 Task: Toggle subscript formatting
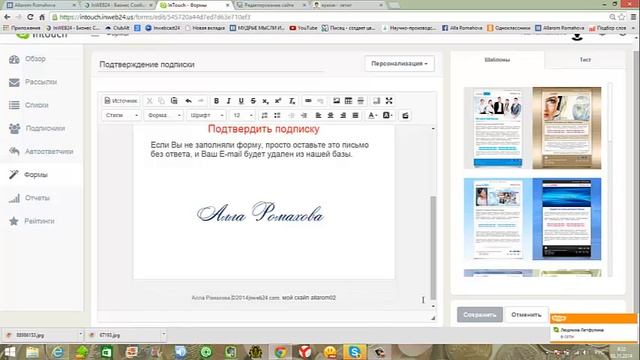click(265, 101)
